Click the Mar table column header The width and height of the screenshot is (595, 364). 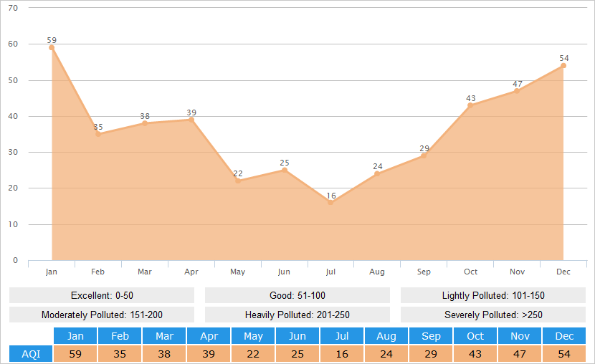point(164,336)
